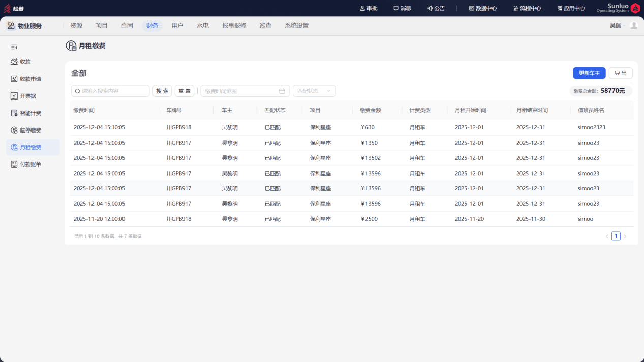The image size is (644, 362).
Task: Select row with timestamp 2025-12-04 15:10:05
Action: (x=352, y=127)
